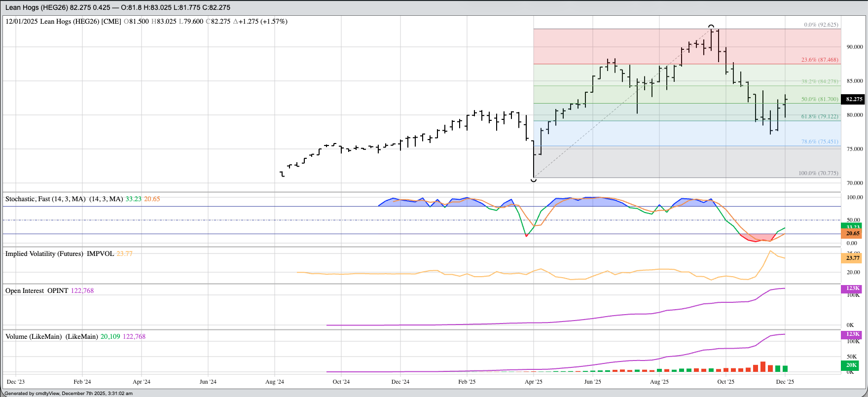Viewport: 868px width, 397px height.
Task: Select the 23.77 implied volatility axis tag
Action: 853,258
